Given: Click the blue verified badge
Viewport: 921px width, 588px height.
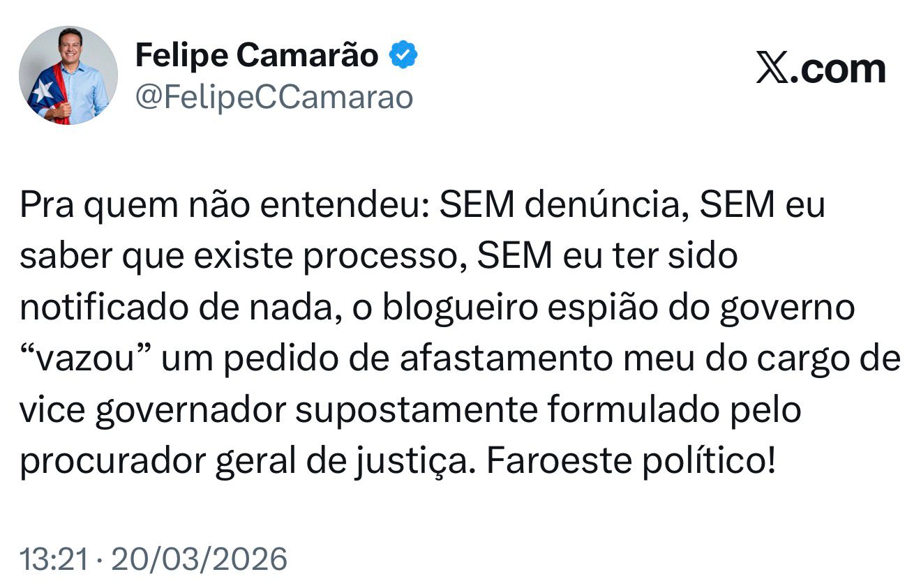Looking at the screenshot, I should click(x=403, y=55).
